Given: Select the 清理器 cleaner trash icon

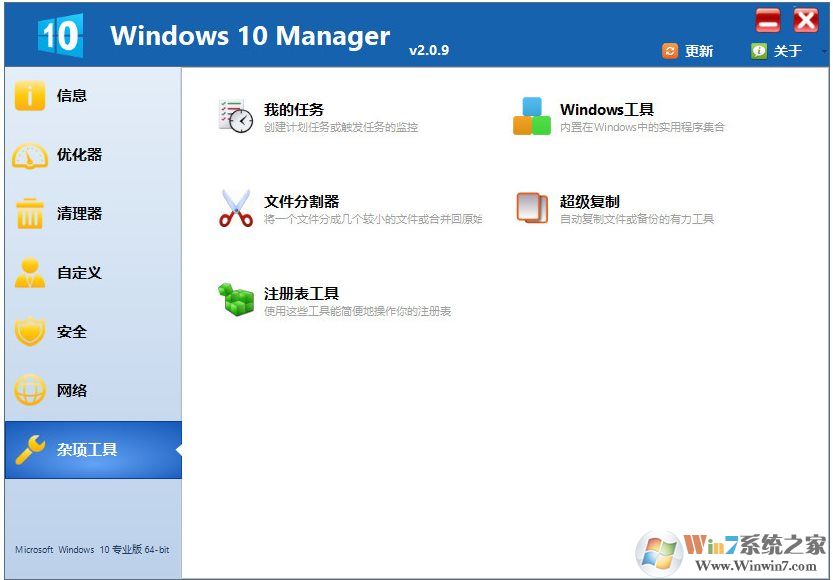Looking at the screenshot, I should point(30,214).
